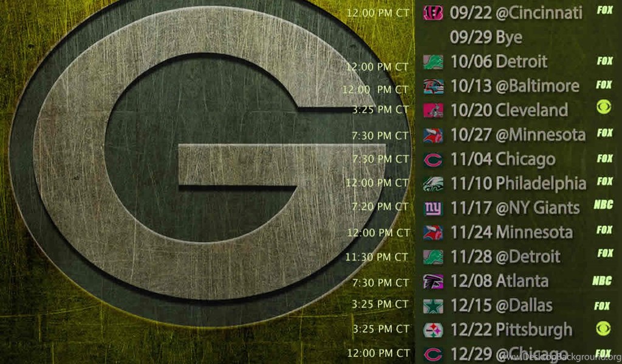Screen dimensions: 622x364
Task: Click the Detroit Lions logo on 10/06
Action: [x=433, y=62]
